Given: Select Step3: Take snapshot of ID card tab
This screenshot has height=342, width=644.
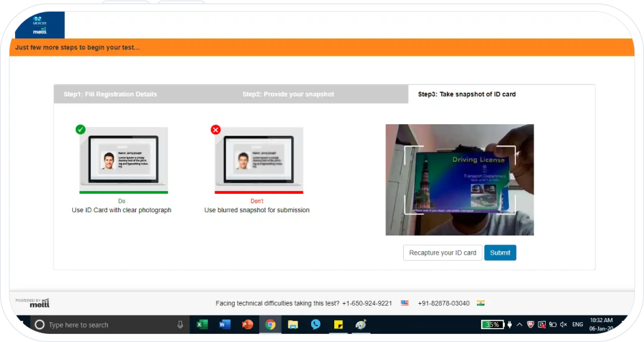Looking at the screenshot, I should [467, 94].
